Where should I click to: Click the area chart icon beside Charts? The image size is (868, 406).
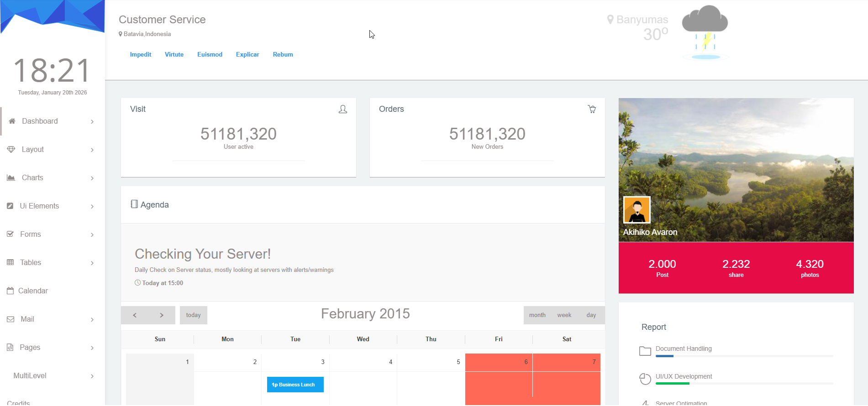pyautogui.click(x=11, y=178)
